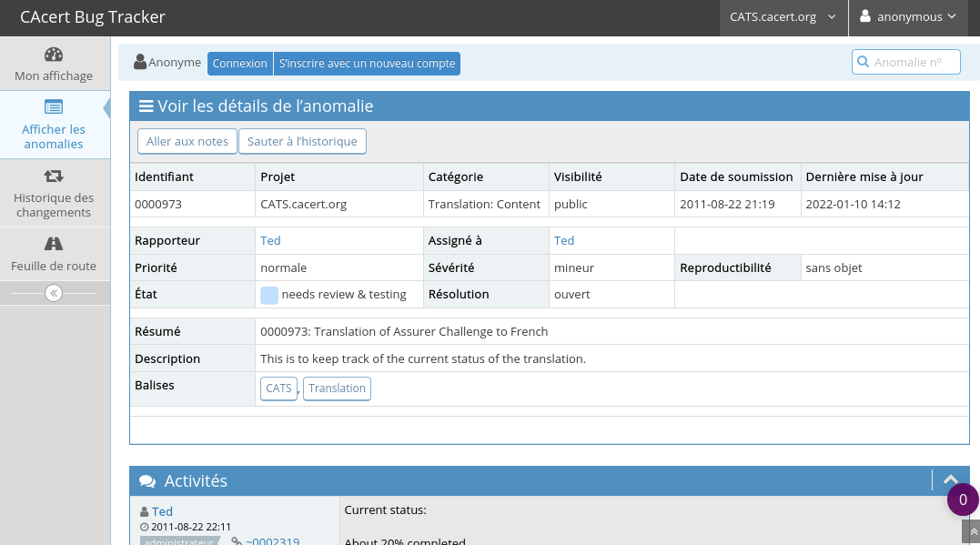Image resolution: width=980 pixels, height=545 pixels.
Task: Click the purple notification counter badge
Action: 963,500
